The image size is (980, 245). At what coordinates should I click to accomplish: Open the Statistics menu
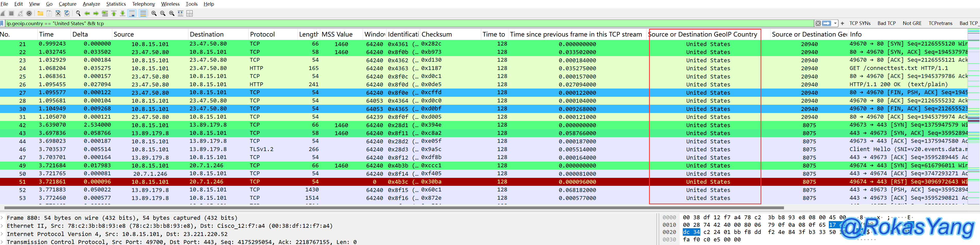(116, 4)
